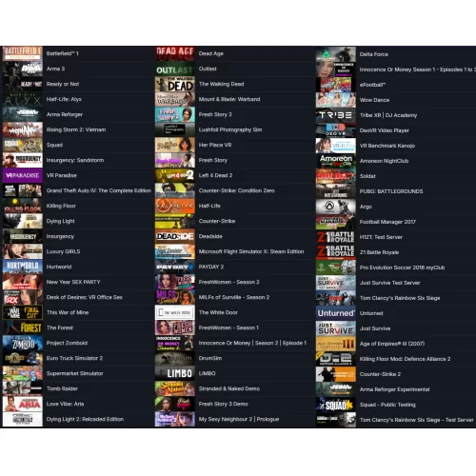476x476 pixels.
Task: Click the DeoVR Video Player thumbnail
Action: (x=336, y=130)
